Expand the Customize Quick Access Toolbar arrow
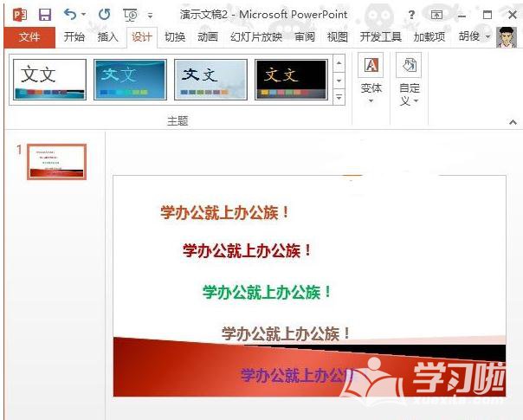Image resolution: width=523 pixels, height=420 pixels. point(150,16)
